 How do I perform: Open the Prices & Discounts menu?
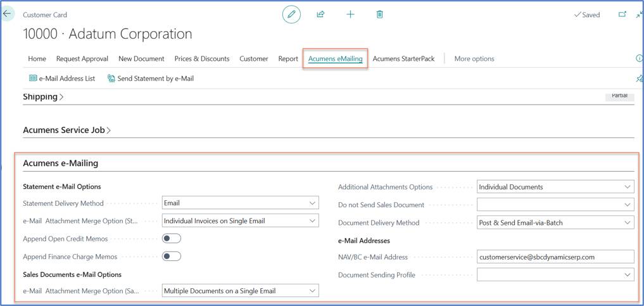201,59
